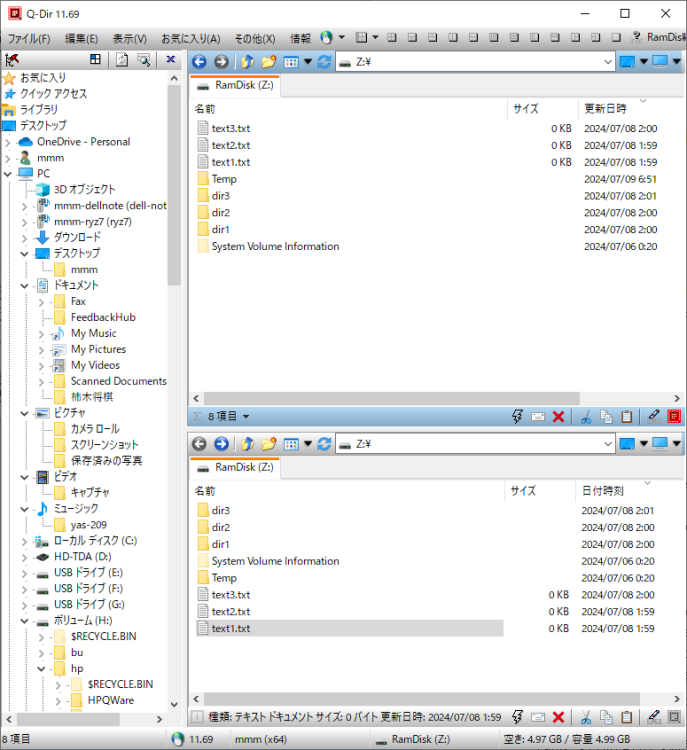Open upper pane address bar Z:¥ dropdown

[x=607, y=62]
